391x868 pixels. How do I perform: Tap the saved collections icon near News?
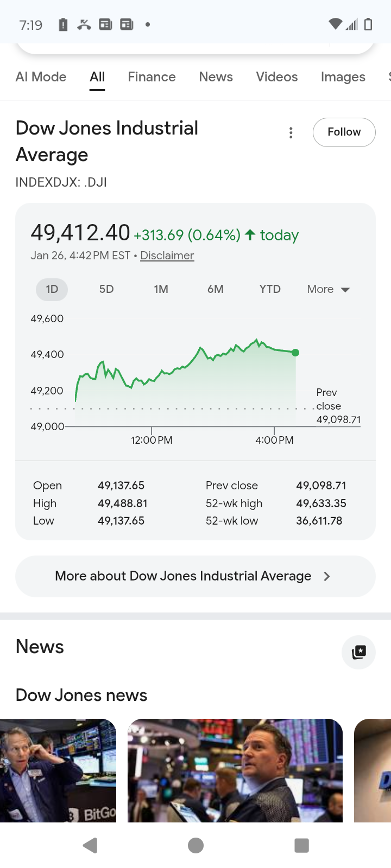358,652
